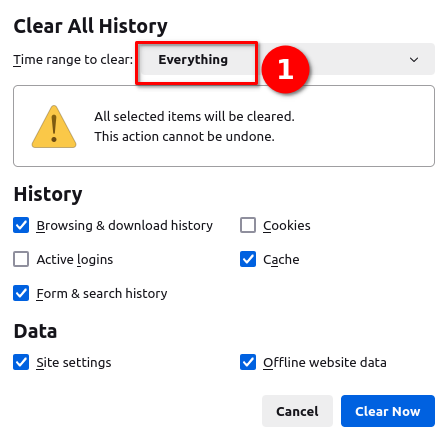
Task: Click the Cookies label text
Action: pos(287,226)
